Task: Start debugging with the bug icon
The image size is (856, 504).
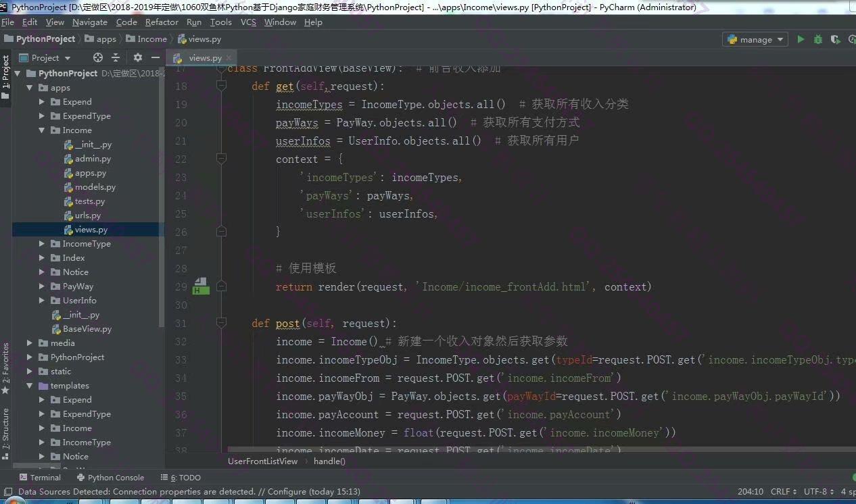Action: [x=818, y=39]
